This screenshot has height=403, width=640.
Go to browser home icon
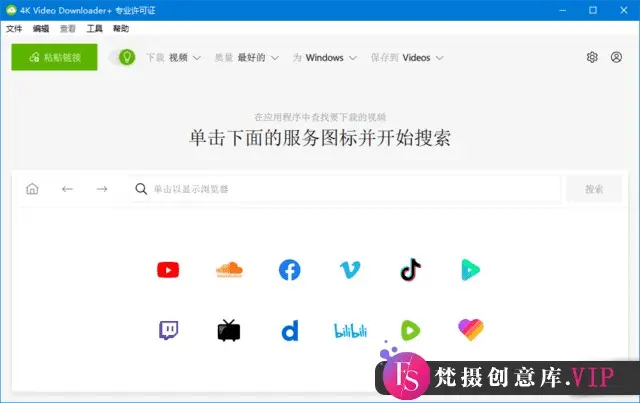click(32, 189)
